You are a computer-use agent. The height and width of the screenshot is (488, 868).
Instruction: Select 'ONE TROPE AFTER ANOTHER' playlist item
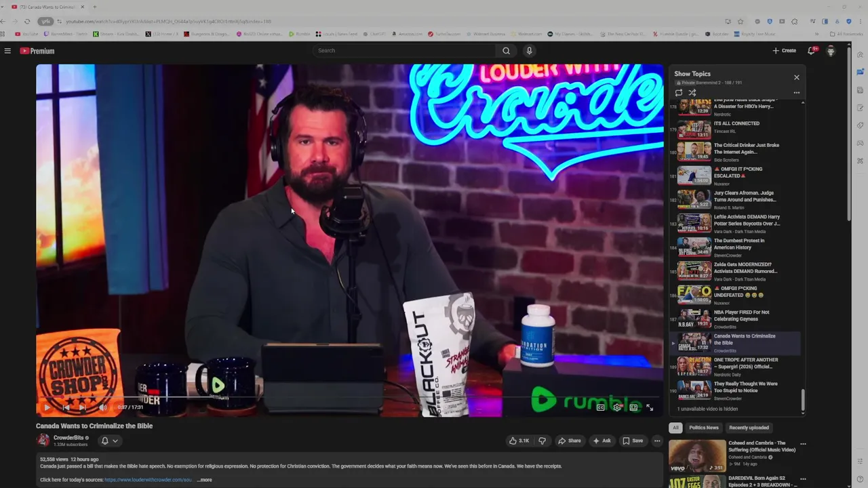click(736, 367)
